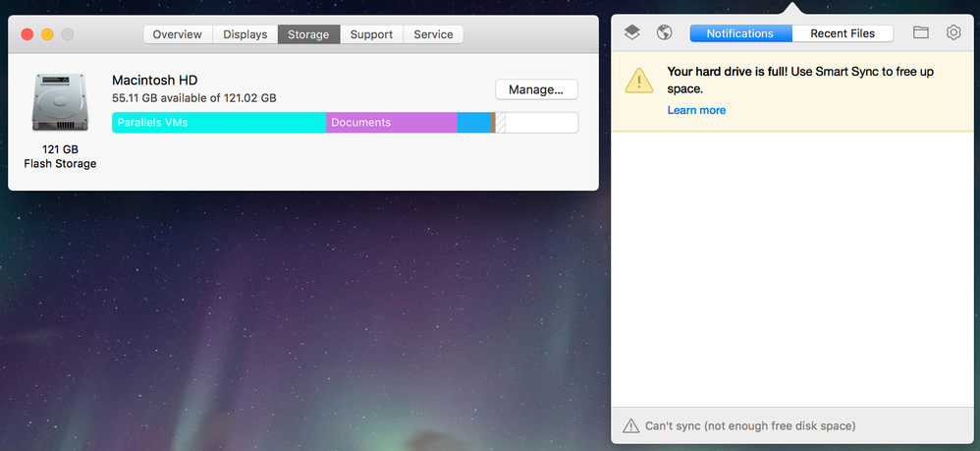Show the Recent Files tab
The width and height of the screenshot is (980, 451).
tap(843, 33)
